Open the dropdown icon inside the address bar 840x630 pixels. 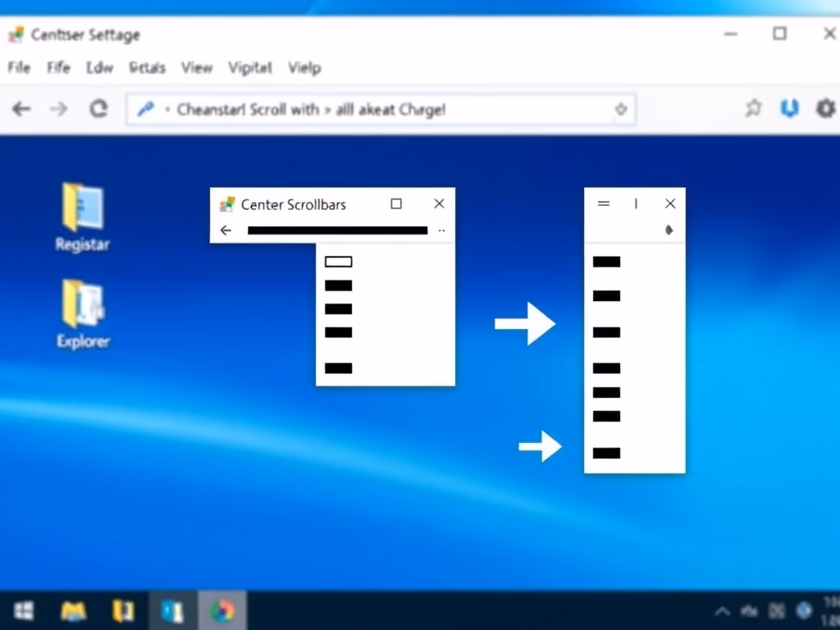coord(621,109)
